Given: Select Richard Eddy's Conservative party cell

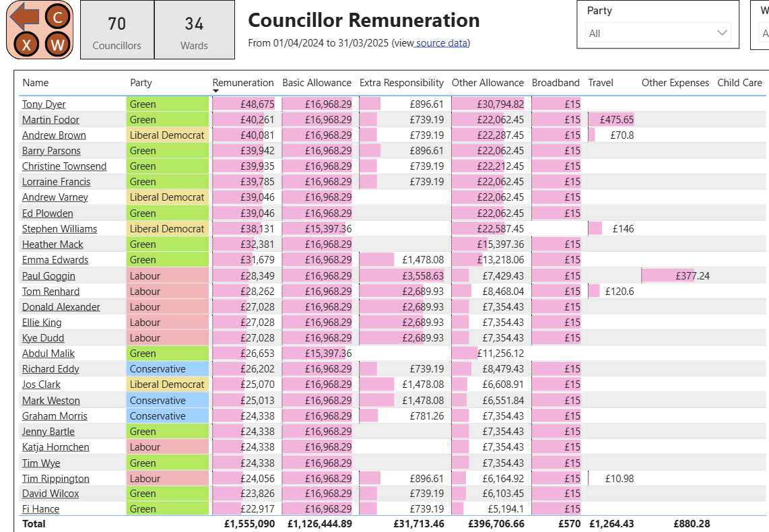Looking at the screenshot, I should pos(168,369).
